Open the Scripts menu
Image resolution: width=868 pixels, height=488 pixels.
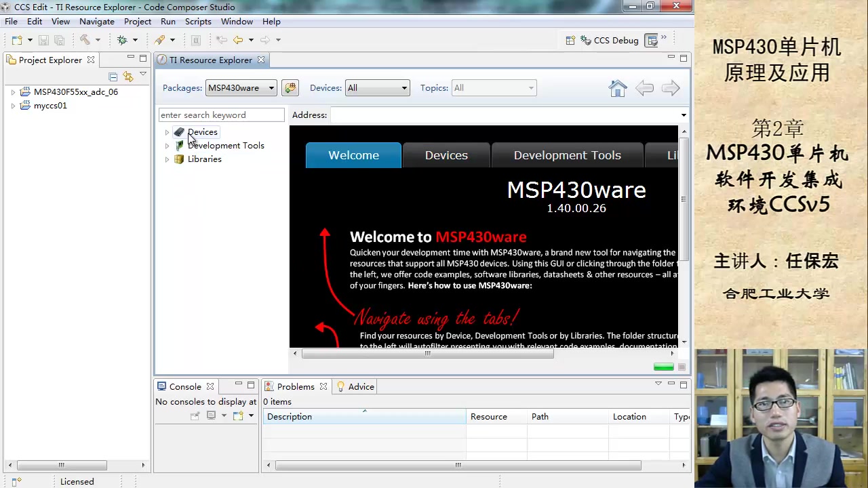point(198,22)
